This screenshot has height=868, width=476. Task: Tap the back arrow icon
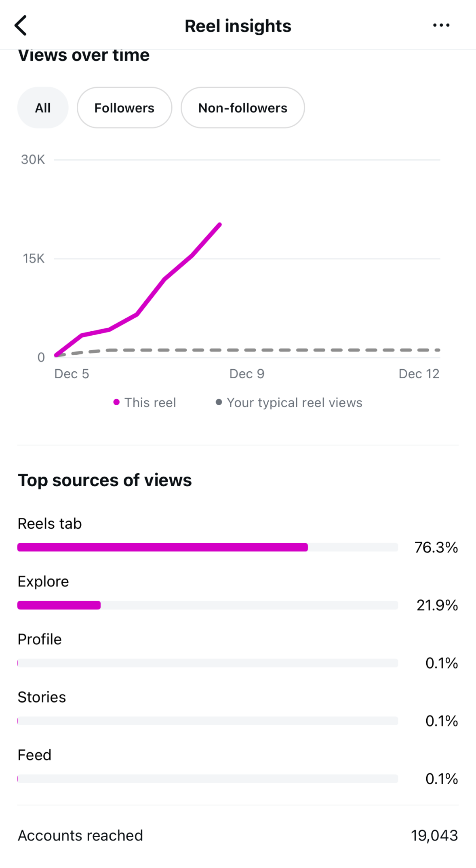tap(21, 25)
